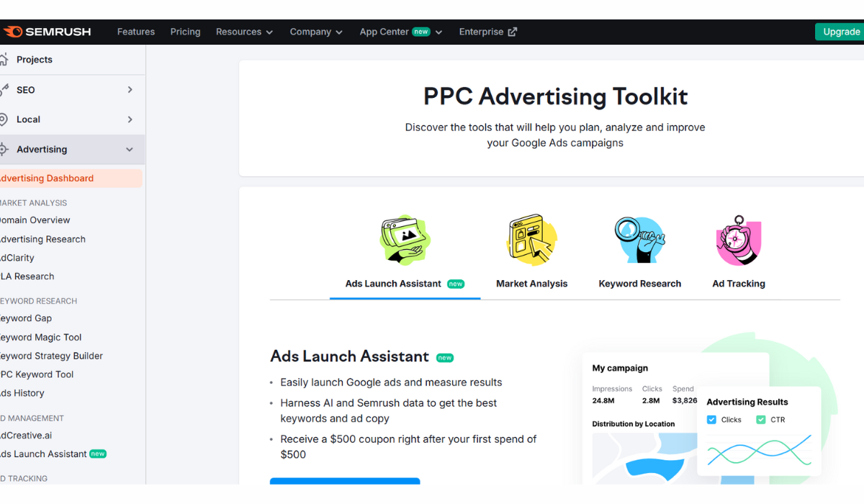
Task: Open Advertising Dashboard in the sidebar
Action: pyautogui.click(x=71, y=179)
